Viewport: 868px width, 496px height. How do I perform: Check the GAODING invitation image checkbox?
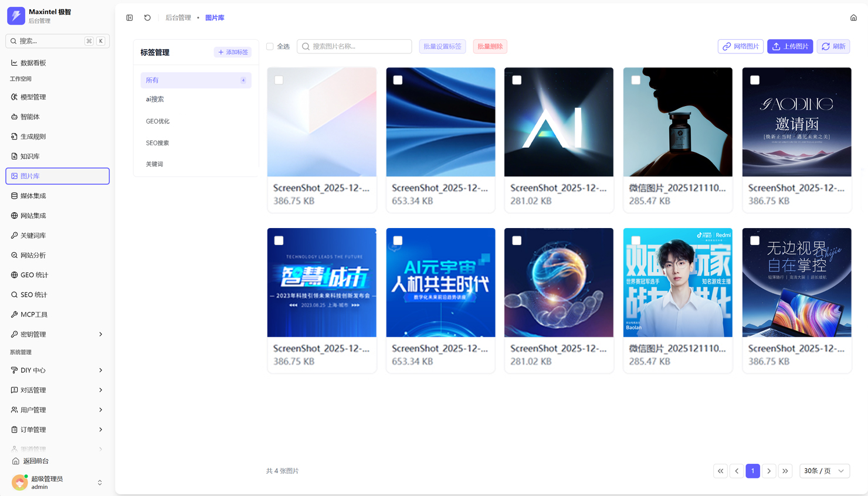[x=755, y=80]
